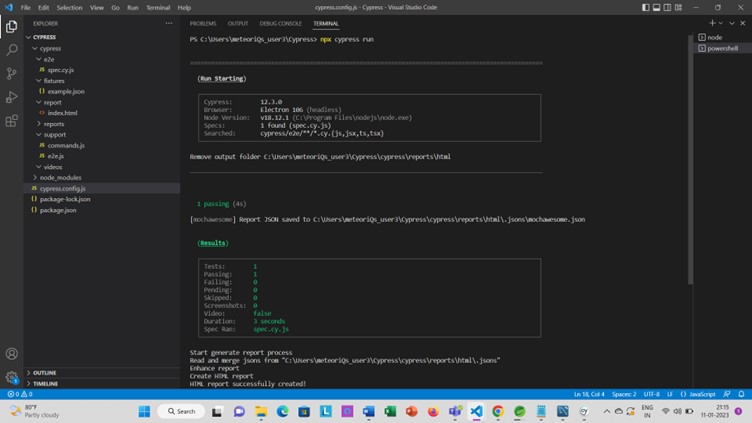Collapse the fixtures folder
Viewport: 752px width, 423px height.
tap(39, 81)
